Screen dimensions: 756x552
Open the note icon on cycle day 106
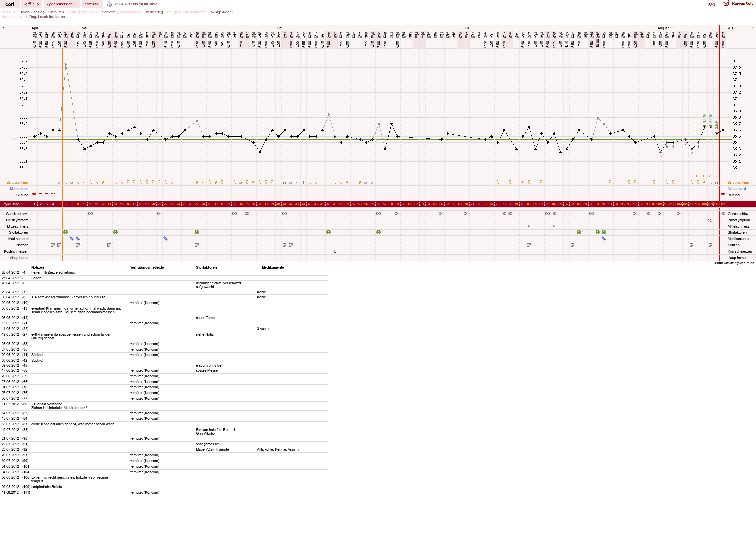(691, 245)
